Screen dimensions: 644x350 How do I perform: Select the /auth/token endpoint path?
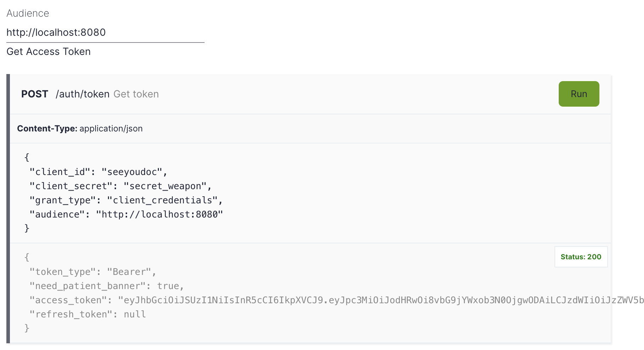pyautogui.click(x=83, y=94)
